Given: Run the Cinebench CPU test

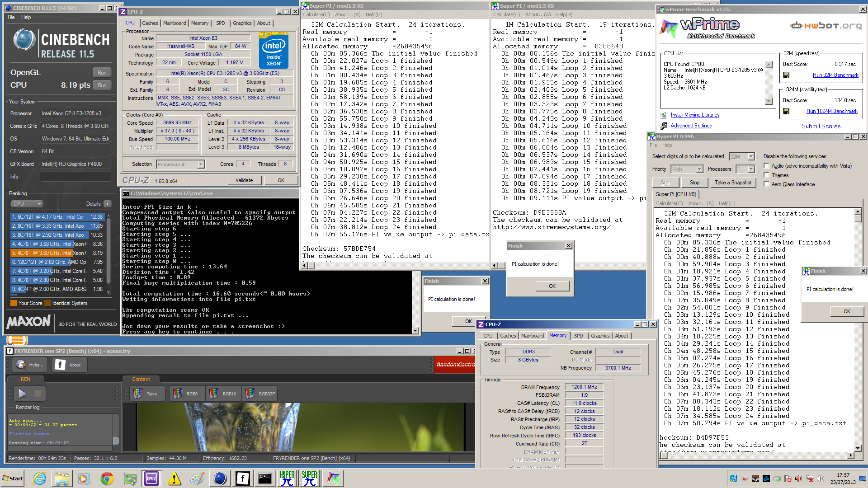Looking at the screenshot, I should pyautogui.click(x=102, y=85).
